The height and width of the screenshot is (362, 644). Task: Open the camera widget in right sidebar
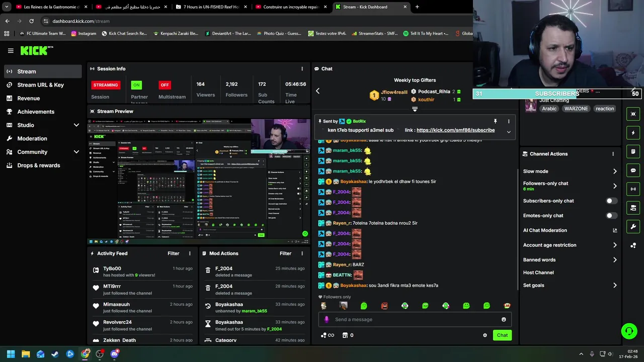tap(633, 208)
